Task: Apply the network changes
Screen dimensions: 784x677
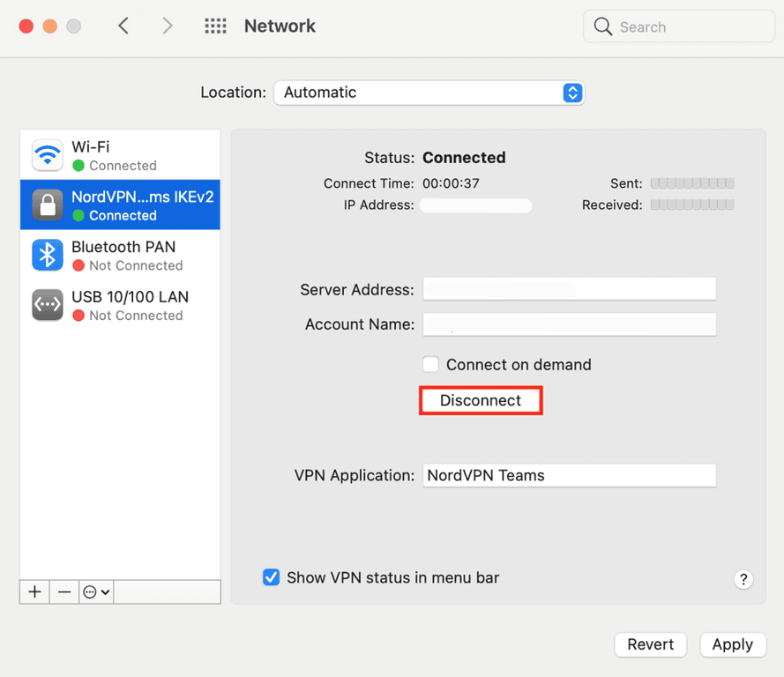Action: [733, 644]
